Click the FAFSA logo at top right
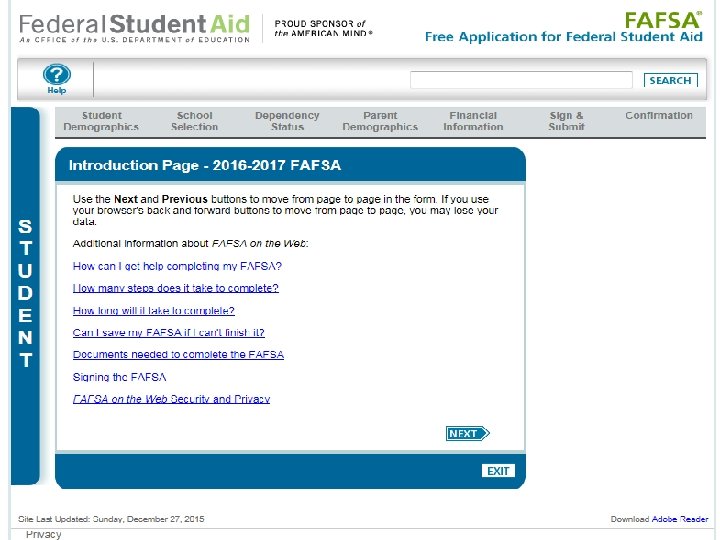Viewport: 720px width, 540px height. click(663, 20)
